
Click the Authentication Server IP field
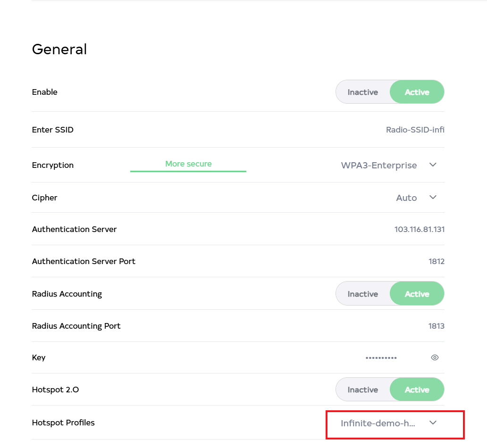coord(419,229)
